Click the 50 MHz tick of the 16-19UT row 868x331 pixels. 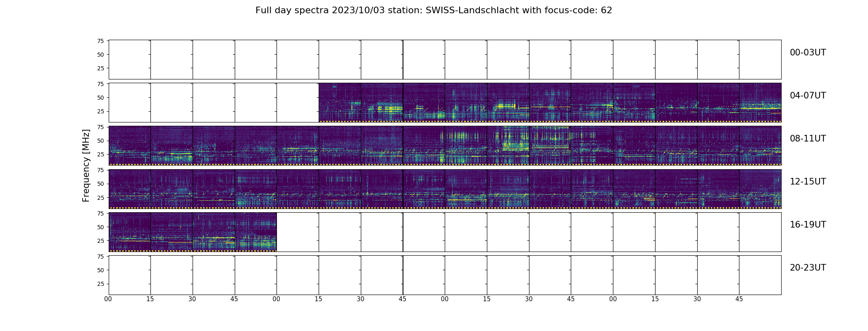[100, 227]
